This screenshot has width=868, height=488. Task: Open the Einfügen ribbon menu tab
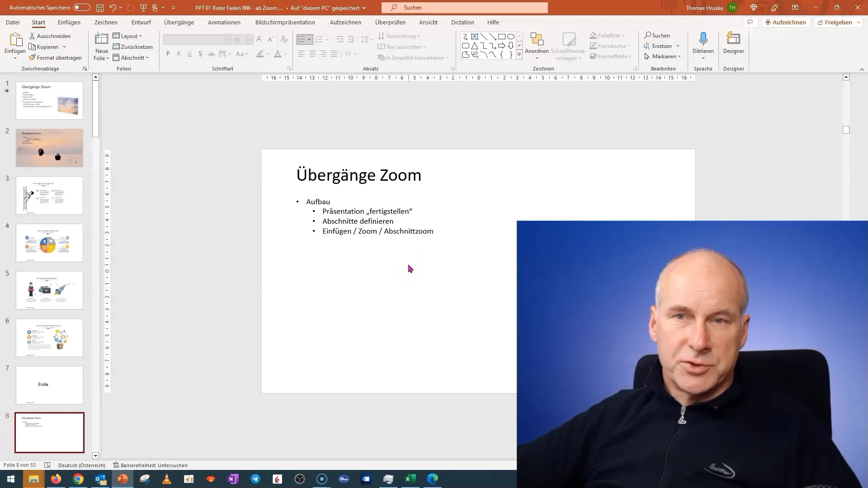point(69,22)
